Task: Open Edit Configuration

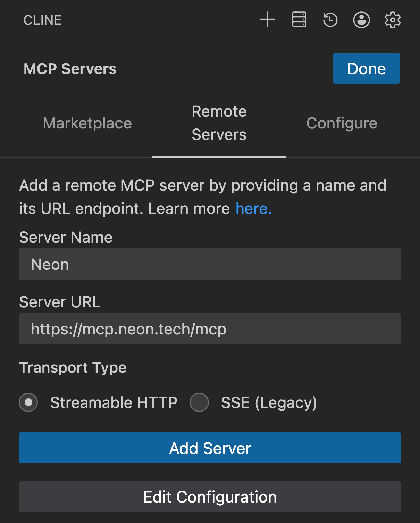Action: [210, 497]
